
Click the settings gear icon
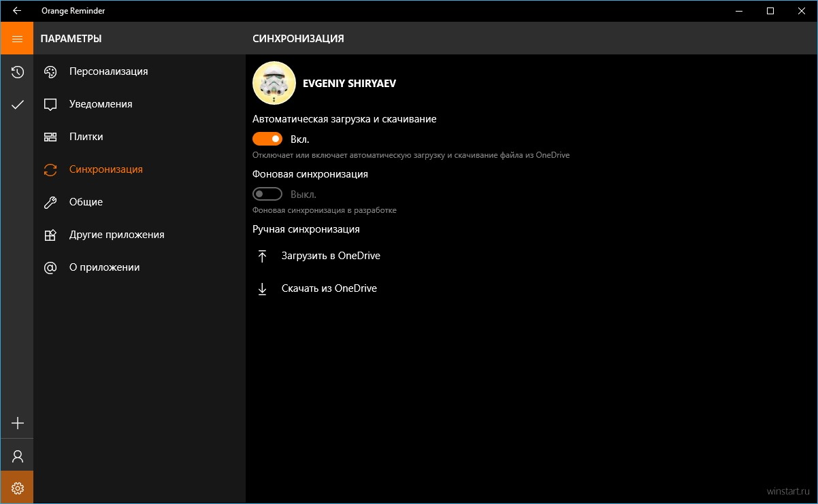pyautogui.click(x=17, y=488)
